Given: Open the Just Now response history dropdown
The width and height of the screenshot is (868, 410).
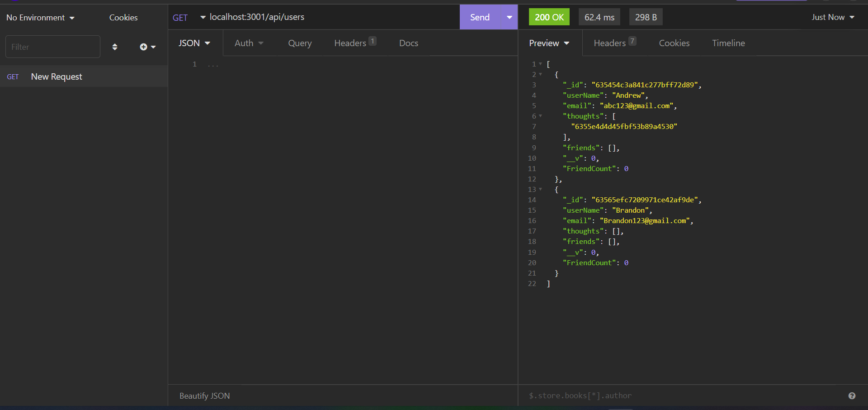Looking at the screenshot, I should [x=833, y=17].
